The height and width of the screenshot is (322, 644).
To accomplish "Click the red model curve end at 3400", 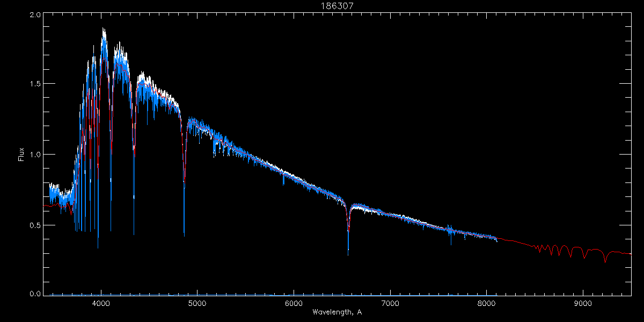I will (x=45, y=206).
